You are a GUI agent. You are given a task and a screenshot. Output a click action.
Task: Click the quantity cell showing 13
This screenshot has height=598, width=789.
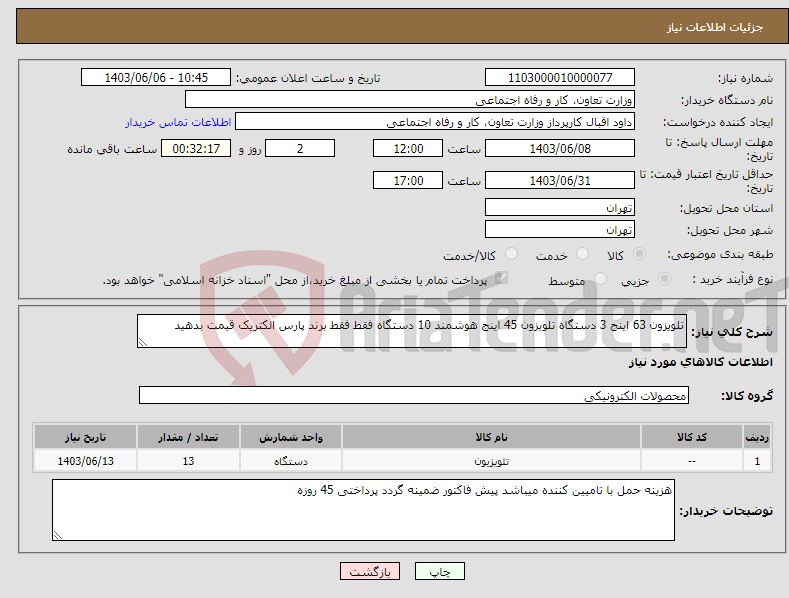[188, 461]
